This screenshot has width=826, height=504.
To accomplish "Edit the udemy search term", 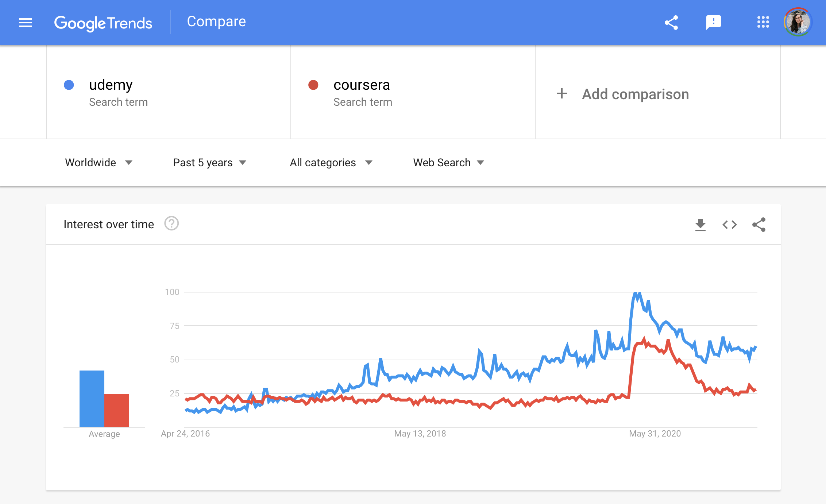I will [111, 85].
